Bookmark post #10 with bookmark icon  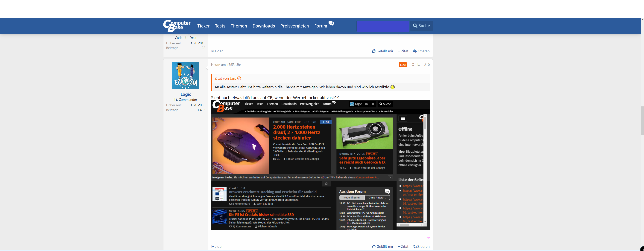(419, 65)
